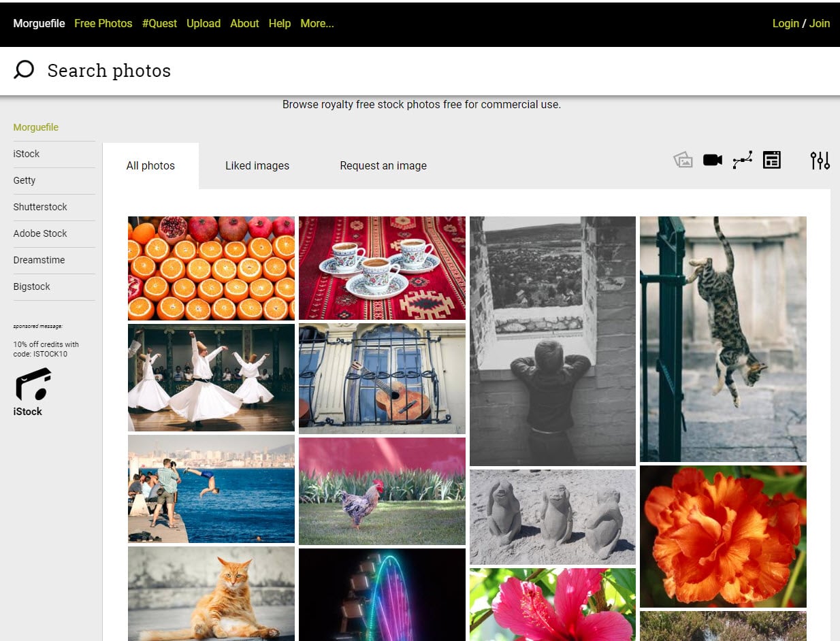This screenshot has width=840, height=641.
Task: Click the magnifying glass search icon
Action: pyautogui.click(x=24, y=70)
